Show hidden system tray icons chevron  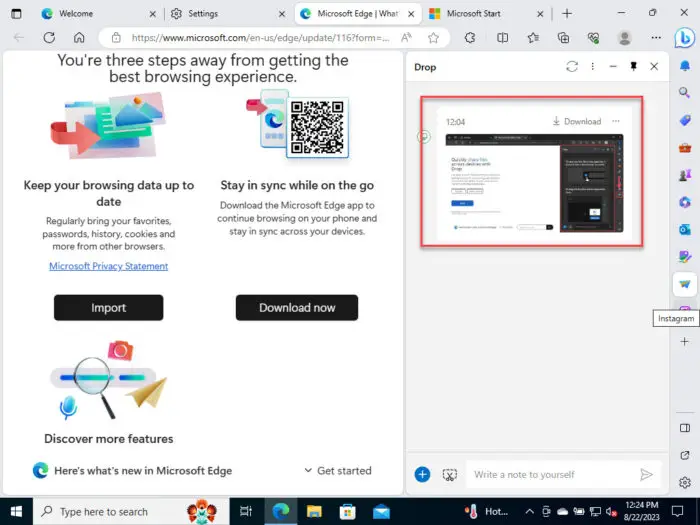point(529,512)
